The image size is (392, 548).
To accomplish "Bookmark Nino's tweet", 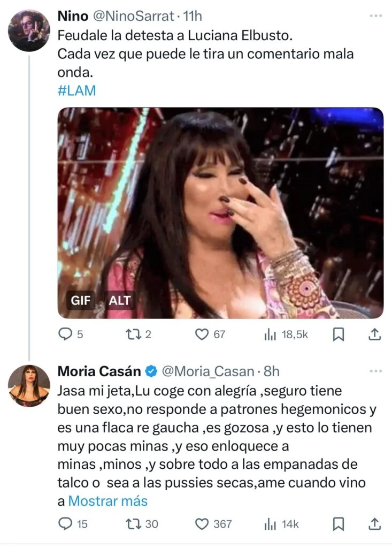I will tap(339, 334).
